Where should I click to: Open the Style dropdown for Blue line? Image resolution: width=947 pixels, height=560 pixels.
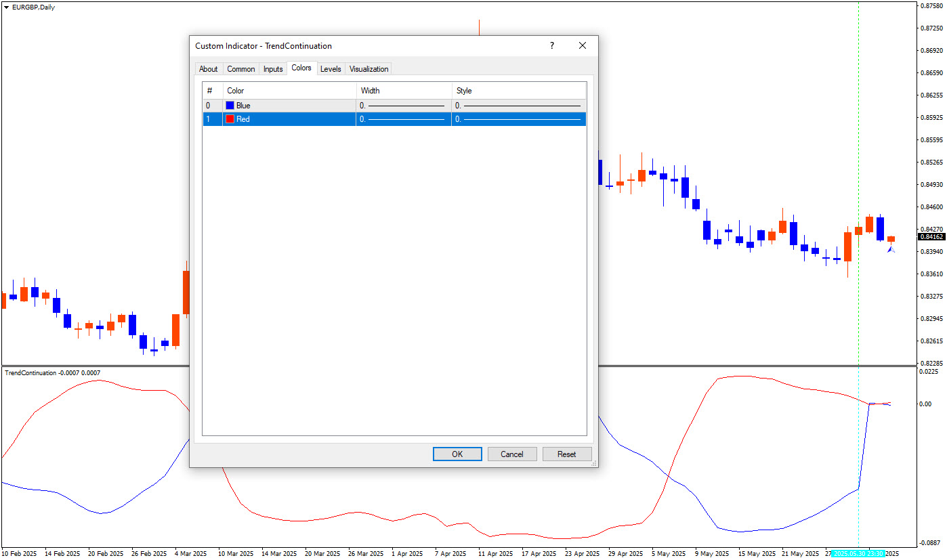click(518, 106)
